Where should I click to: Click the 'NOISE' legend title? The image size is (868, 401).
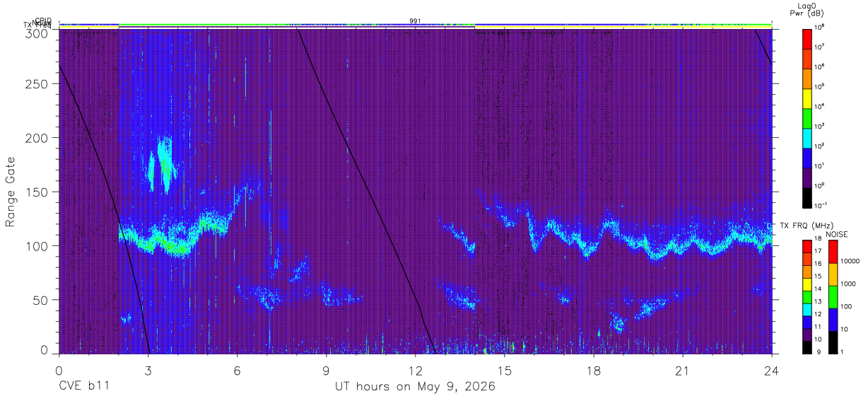(x=836, y=234)
